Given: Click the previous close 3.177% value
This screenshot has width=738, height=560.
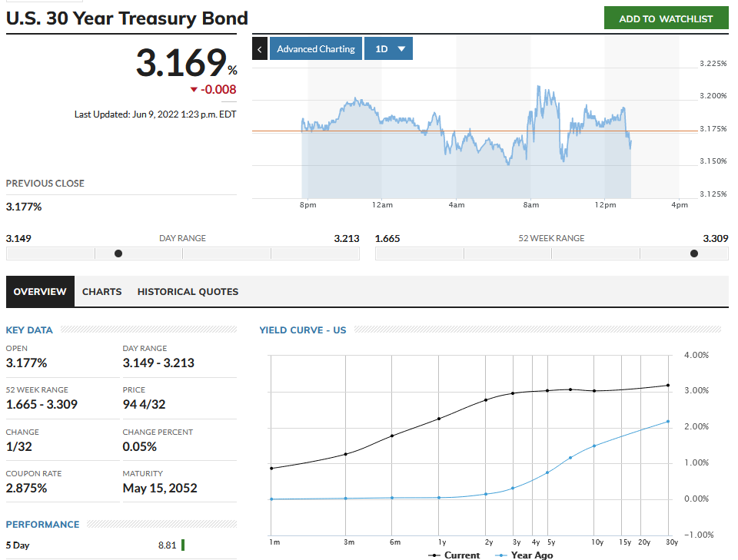Looking at the screenshot, I should point(24,207).
